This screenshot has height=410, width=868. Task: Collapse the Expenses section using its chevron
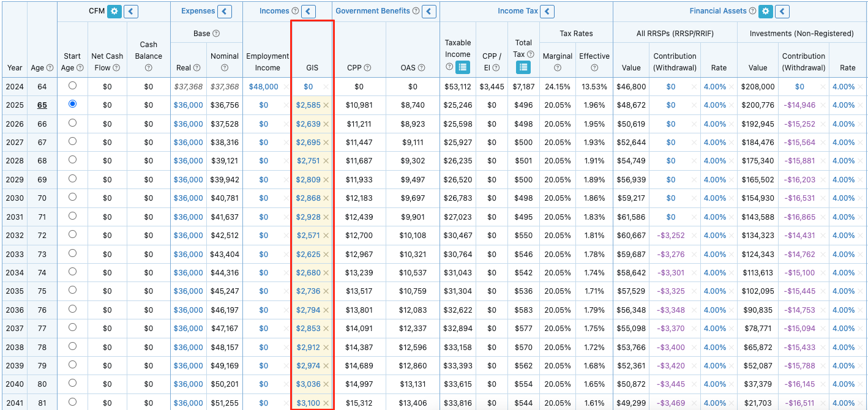point(223,11)
